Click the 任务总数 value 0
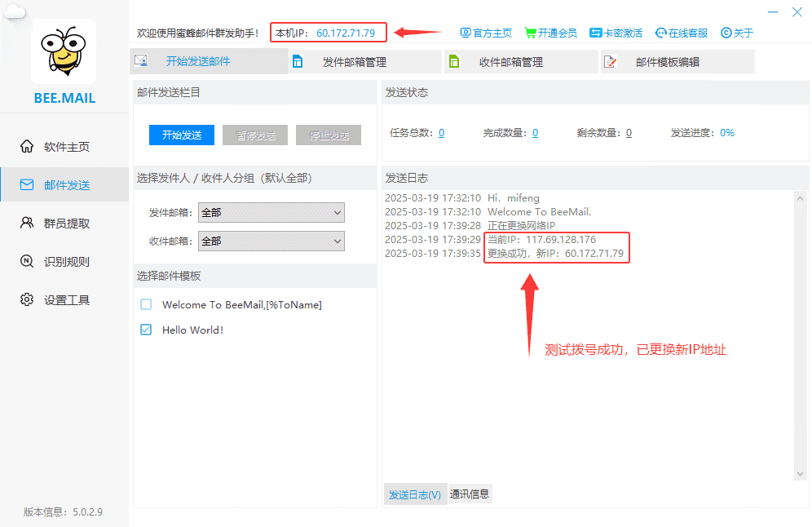Viewport: 812px width, 527px height. coord(441,133)
